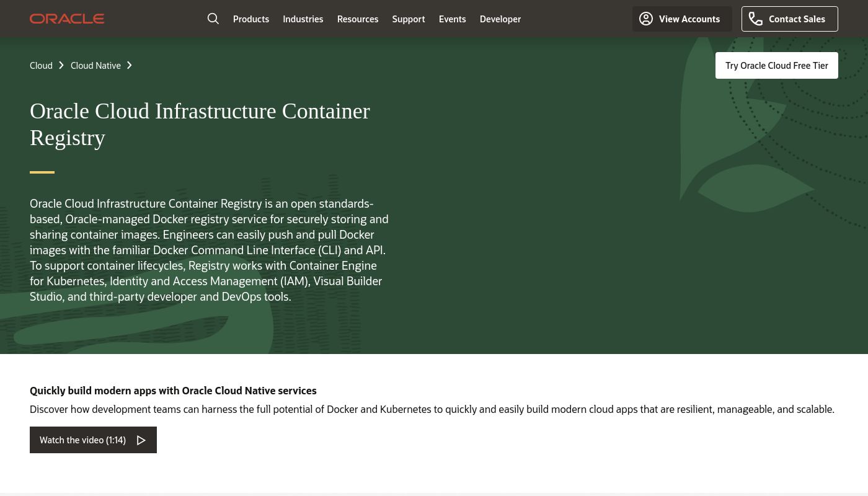Go to the Cloud Native breadcrumb link
The width and height of the screenshot is (868, 496).
click(95, 65)
